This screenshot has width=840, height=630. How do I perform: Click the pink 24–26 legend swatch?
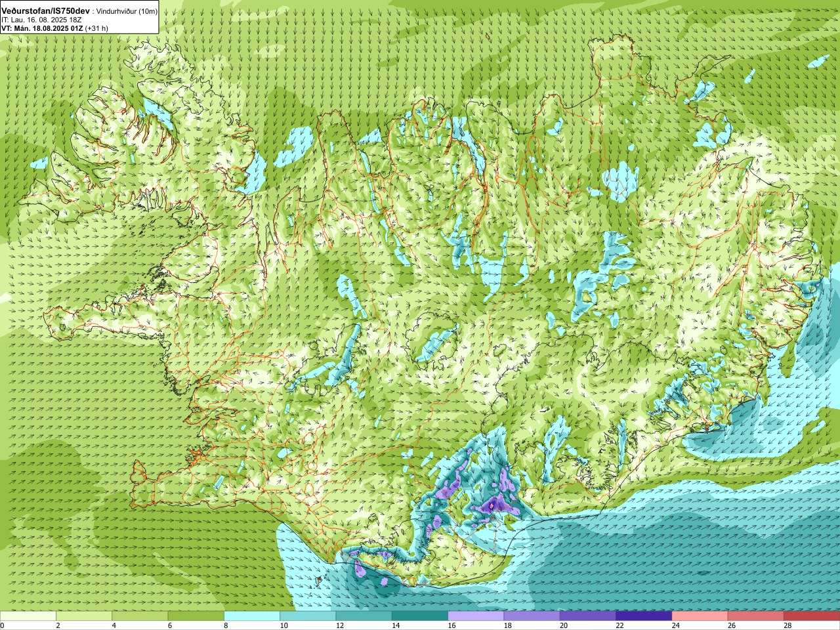tap(700, 616)
